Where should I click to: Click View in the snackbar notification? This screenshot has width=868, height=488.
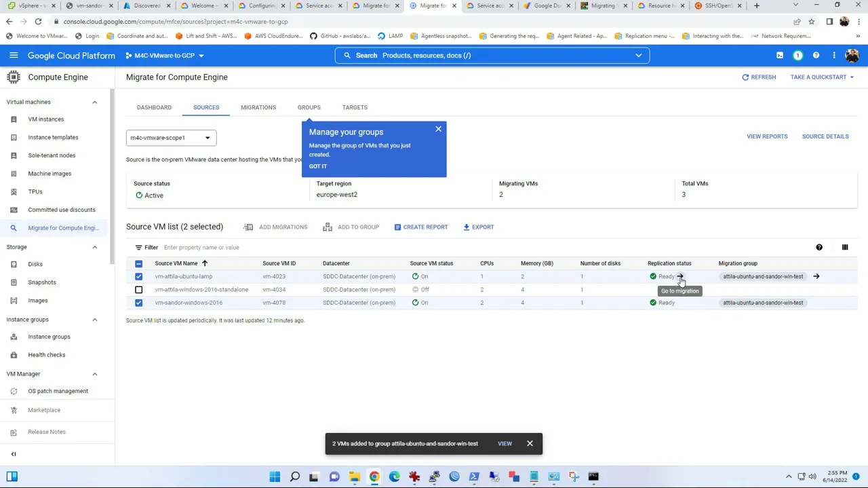pyautogui.click(x=505, y=444)
